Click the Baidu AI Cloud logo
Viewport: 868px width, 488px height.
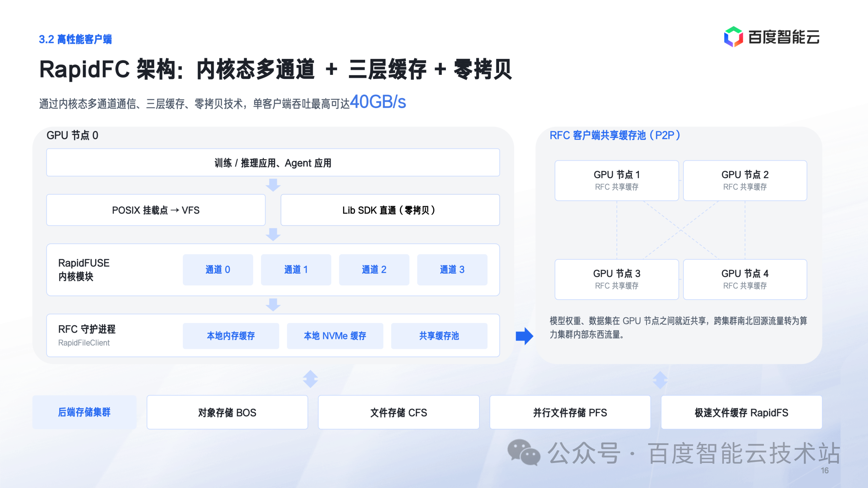tap(772, 37)
